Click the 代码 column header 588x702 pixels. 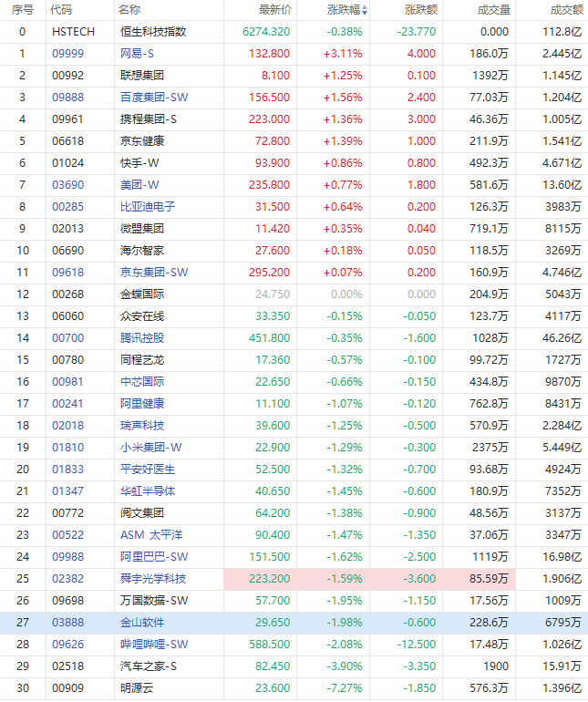tap(61, 10)
